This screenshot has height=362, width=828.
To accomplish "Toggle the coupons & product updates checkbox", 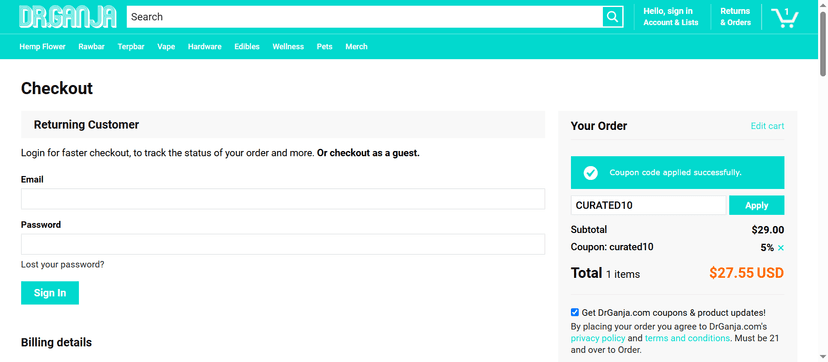I will [x=575, y=312].
